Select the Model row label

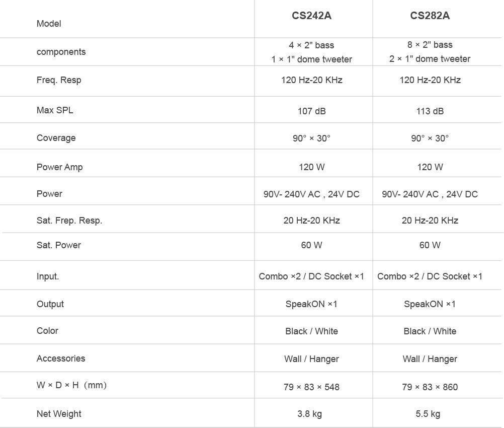tap(49, 24)
